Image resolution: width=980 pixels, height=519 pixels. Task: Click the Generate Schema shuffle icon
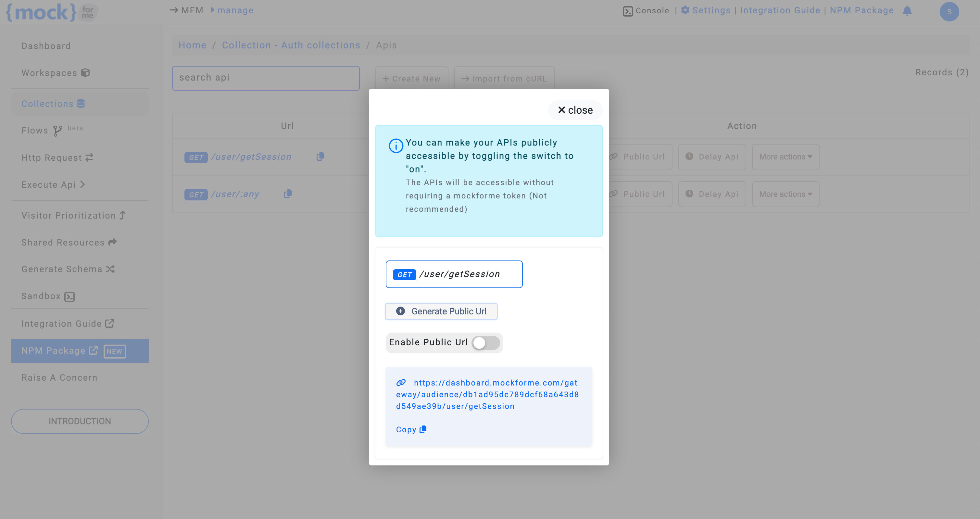coord(110,269)
